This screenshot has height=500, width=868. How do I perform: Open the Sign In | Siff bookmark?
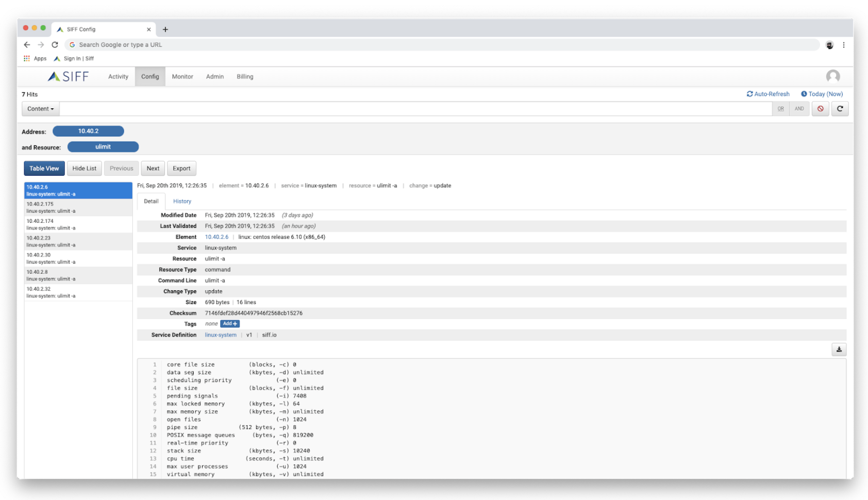click(x=74, y=58)
